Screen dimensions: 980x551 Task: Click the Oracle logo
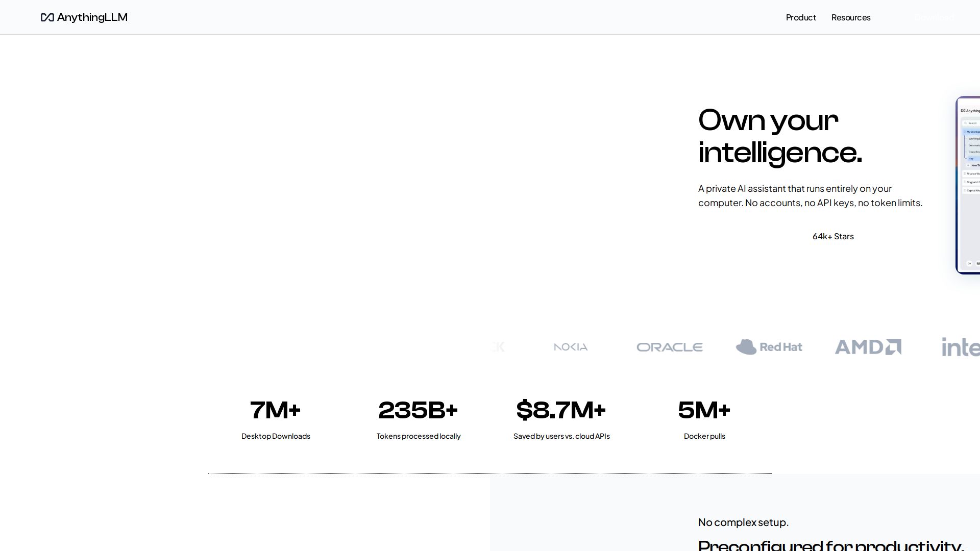[x=670, y=347]
